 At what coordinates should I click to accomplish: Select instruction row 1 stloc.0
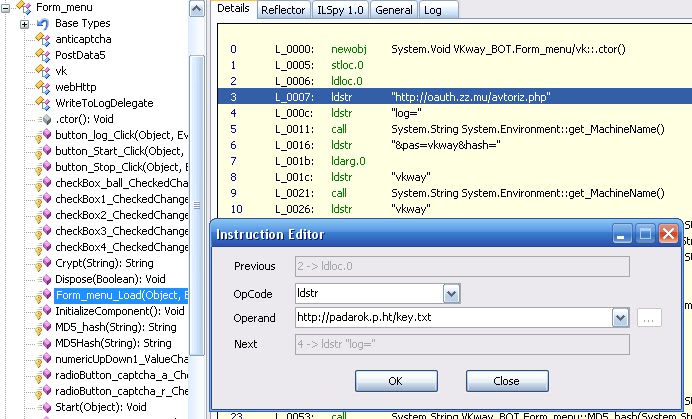455,65
